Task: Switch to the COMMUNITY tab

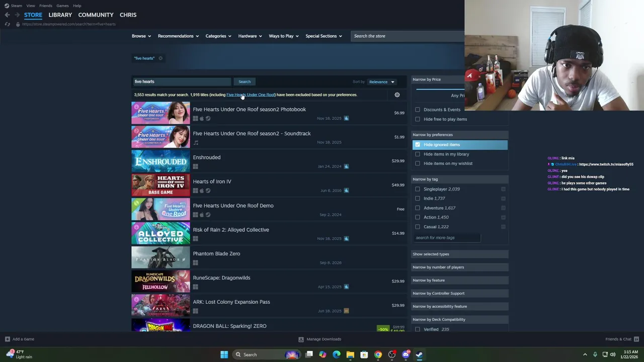Action: (x=96, y=15)
